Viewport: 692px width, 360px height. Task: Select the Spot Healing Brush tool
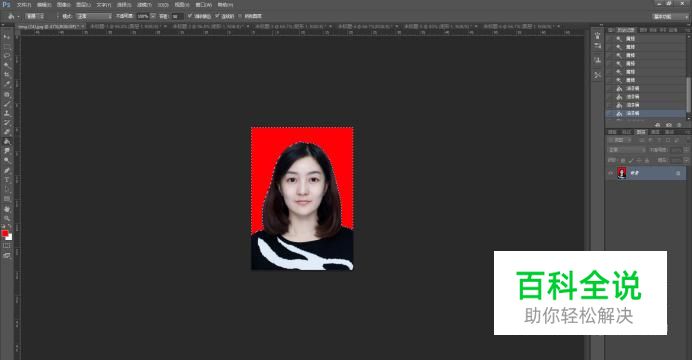tap(7, 94)
